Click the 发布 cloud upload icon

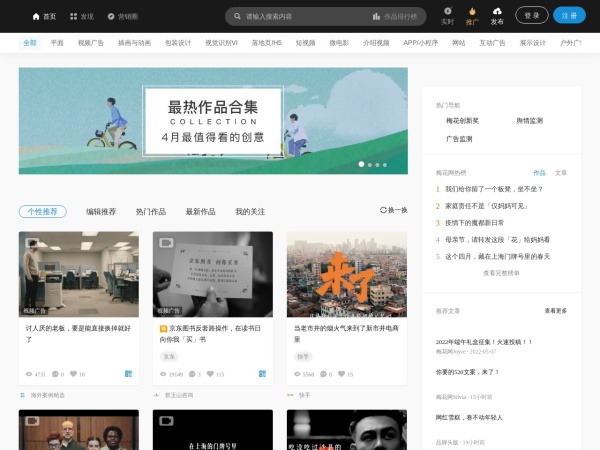tap(497, 11)
